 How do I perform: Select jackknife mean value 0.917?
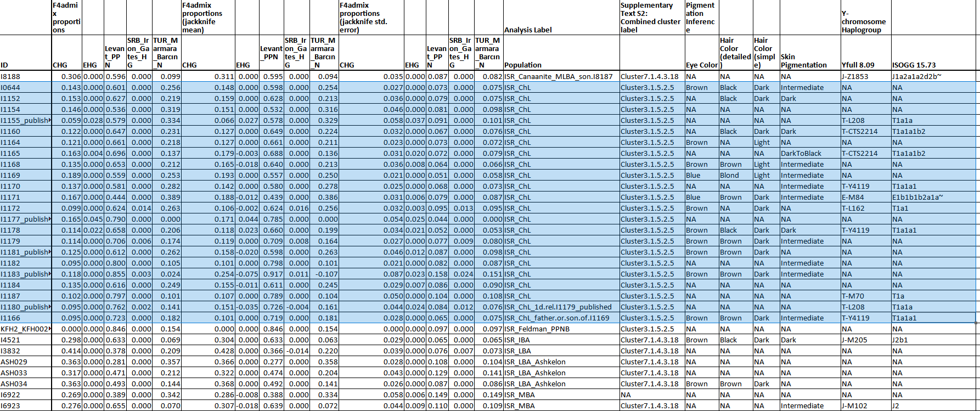(x=271, y=274)
